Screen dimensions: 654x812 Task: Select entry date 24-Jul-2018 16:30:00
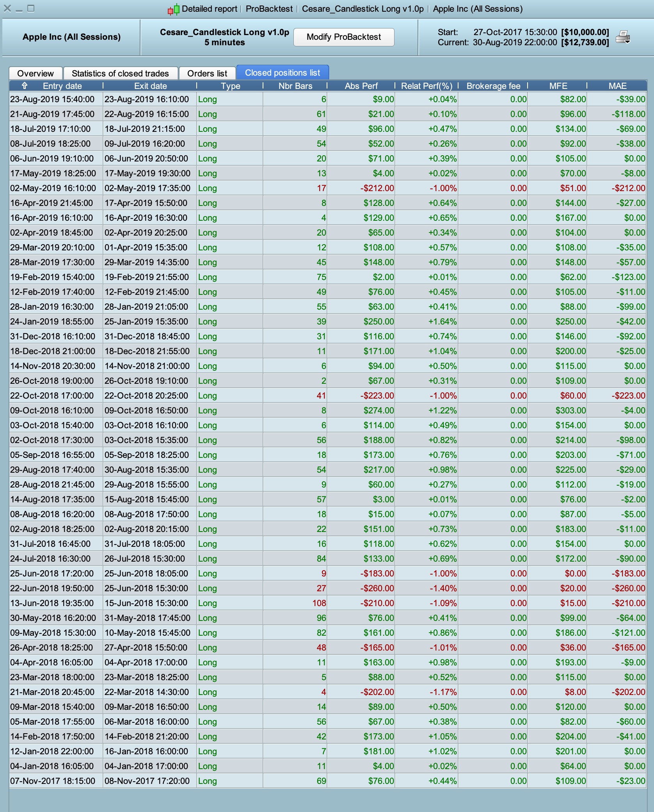50,559
